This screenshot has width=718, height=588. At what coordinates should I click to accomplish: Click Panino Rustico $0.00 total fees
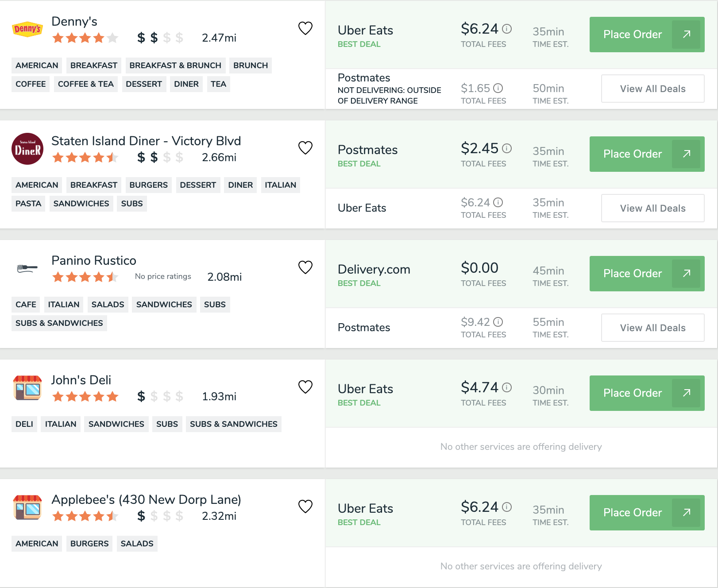pos(480,268)
